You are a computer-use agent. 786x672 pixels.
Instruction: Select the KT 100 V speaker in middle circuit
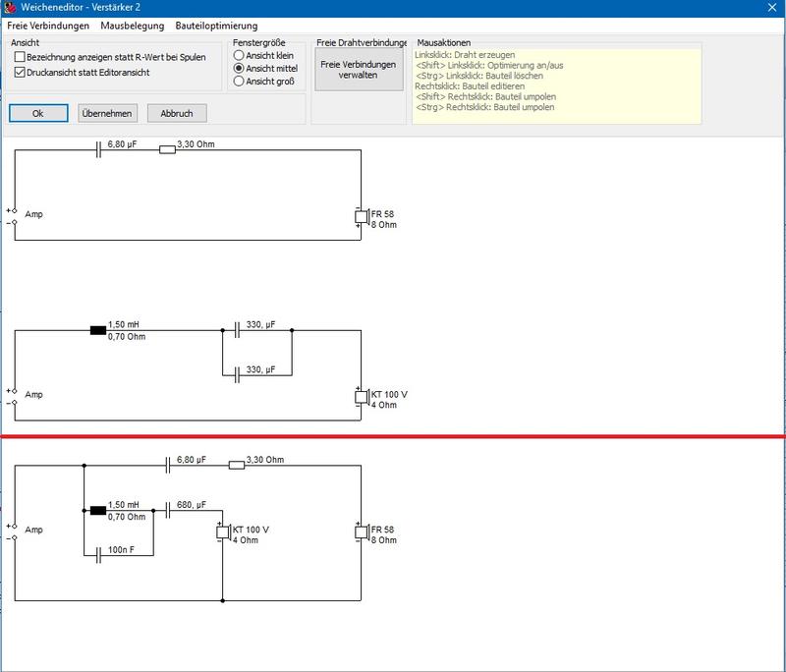coord(362,397)
